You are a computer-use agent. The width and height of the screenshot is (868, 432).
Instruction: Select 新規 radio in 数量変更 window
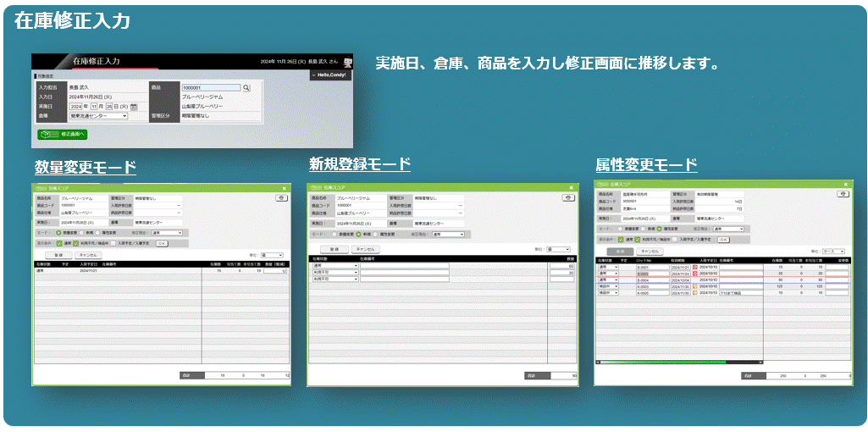(82, 233)
